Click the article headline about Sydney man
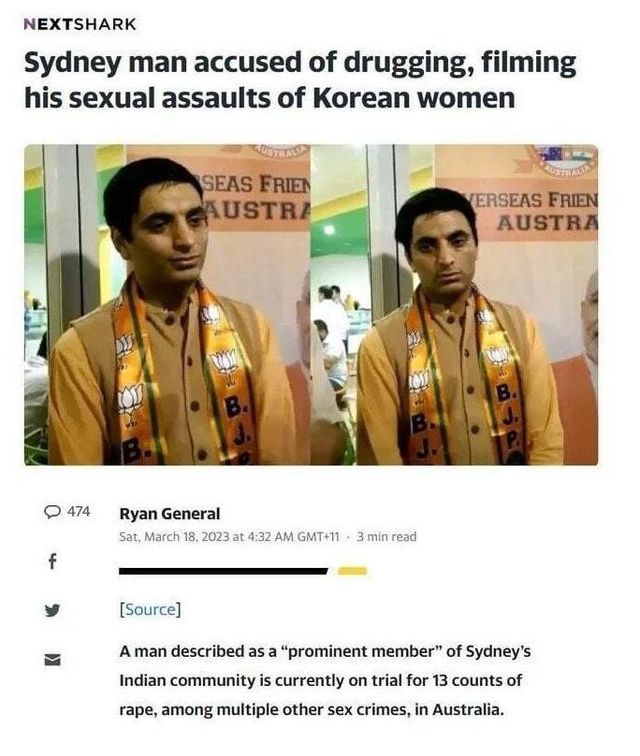Screen dimensions: 640x756 (x=300, y=81)
